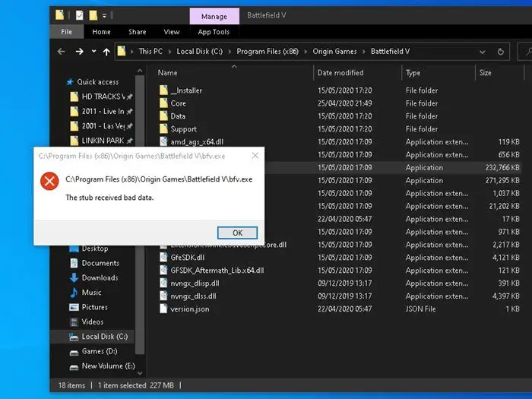Viewport: 532px width, 399px height.
Task: Open Pictures in navigation pane
Action: click(95, 307)
